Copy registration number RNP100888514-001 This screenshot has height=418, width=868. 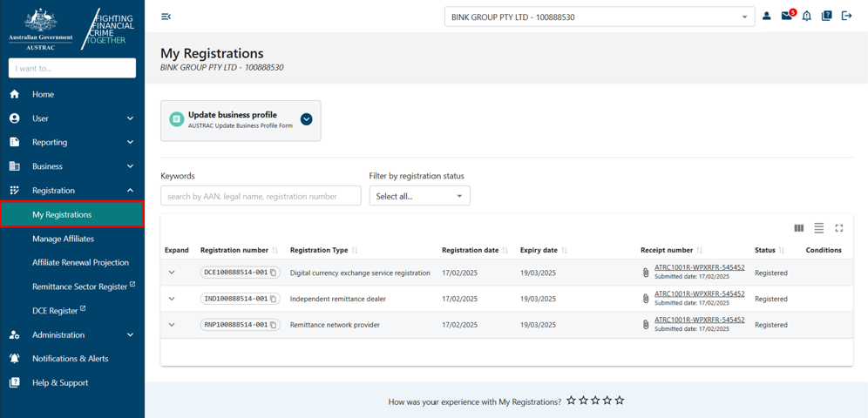(x=274, y=325)
